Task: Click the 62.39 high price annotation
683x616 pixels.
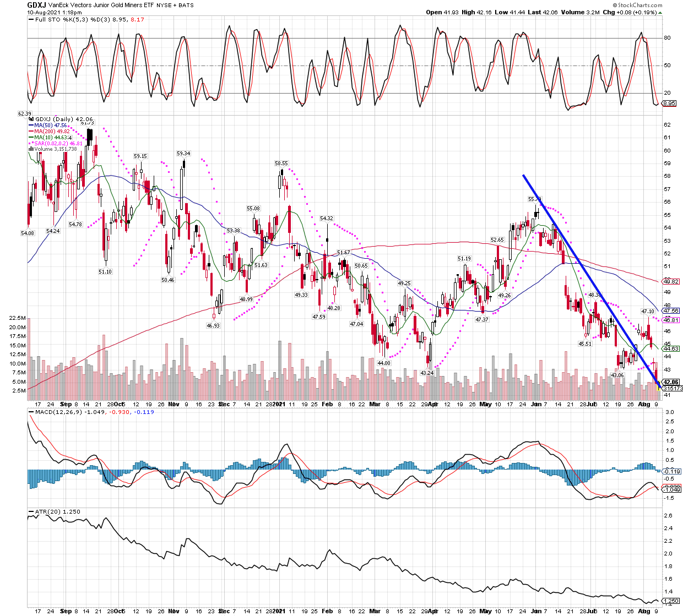Action: [x=25, y=113]
